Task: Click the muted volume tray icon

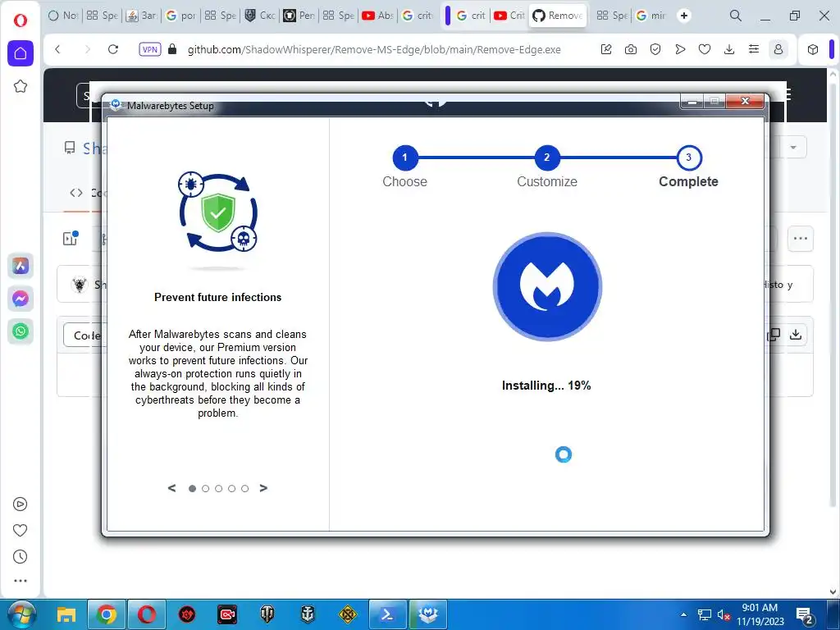Action: [x=724, y=615]
